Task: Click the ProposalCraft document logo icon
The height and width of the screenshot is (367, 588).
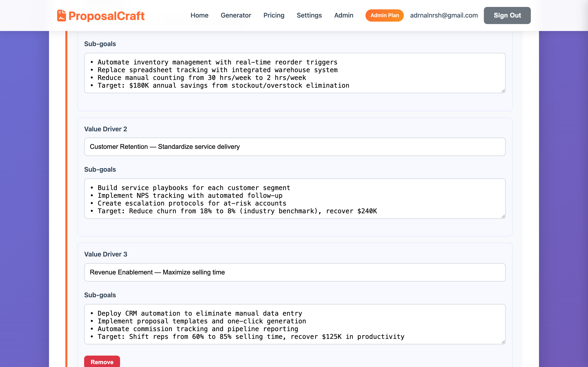Action: pos(61,15)
